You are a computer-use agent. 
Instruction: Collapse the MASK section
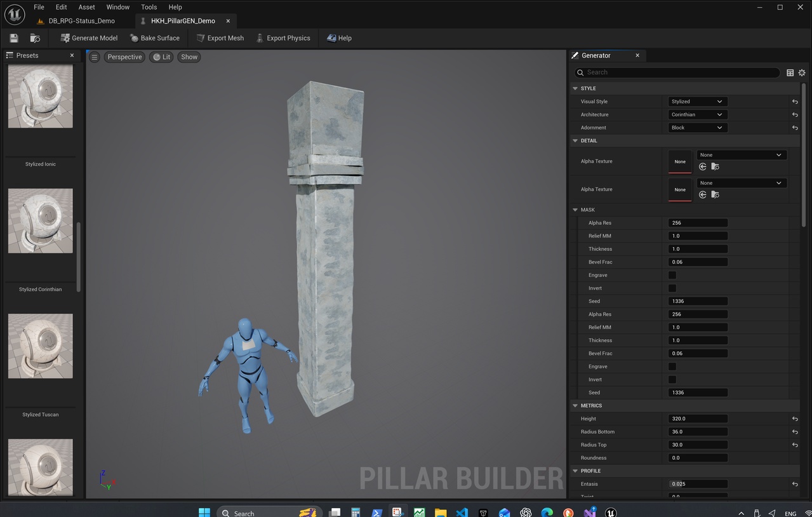click(x=575, y=210)
